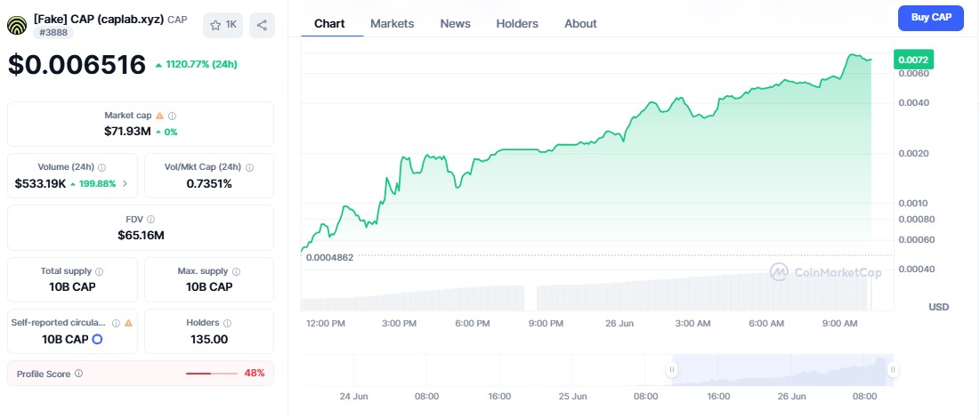Click the right handle of the chart range selector

pyautogui.click(x=893, y=370)
